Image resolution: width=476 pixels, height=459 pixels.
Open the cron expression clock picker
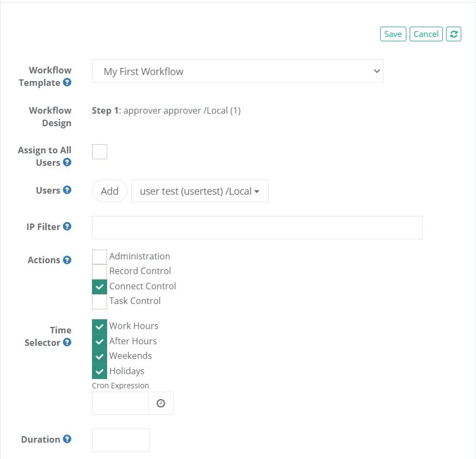[160, 403]
